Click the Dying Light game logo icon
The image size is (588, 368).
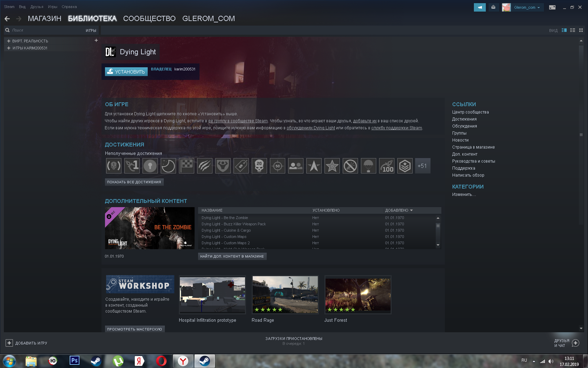point(111,52)
